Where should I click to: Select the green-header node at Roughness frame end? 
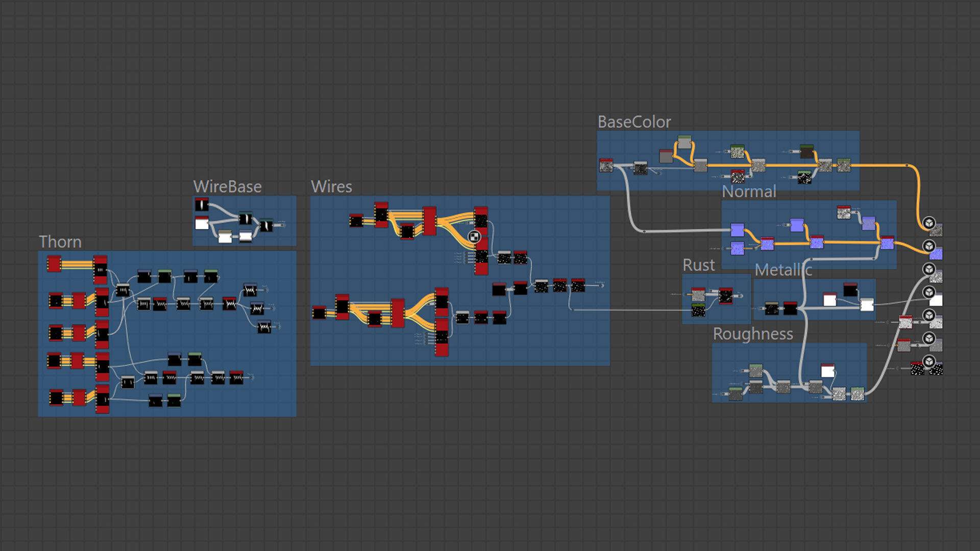point(857,393)
